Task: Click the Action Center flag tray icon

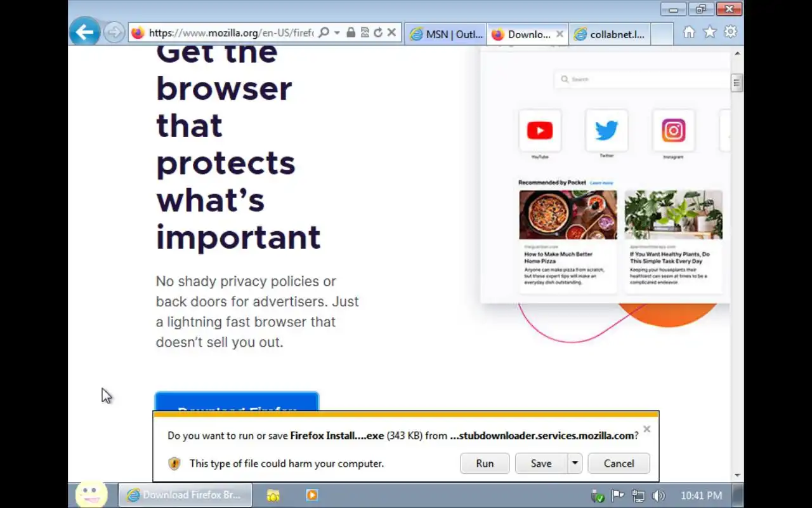Action: coord(617,496)
